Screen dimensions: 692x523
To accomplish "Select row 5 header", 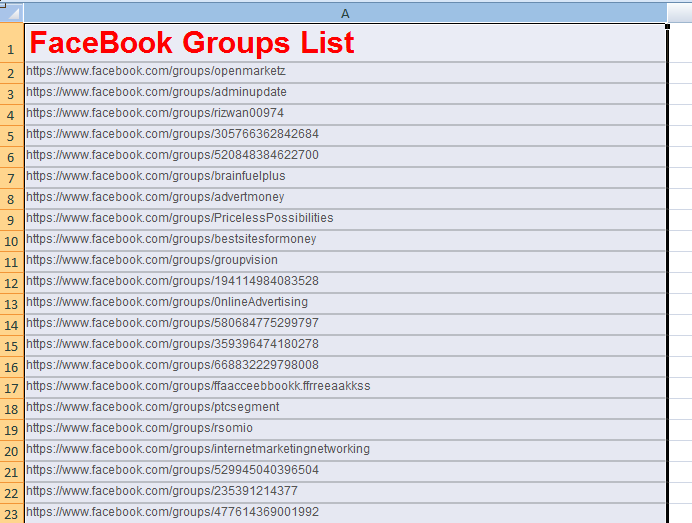I will click(x=12, y=135).
